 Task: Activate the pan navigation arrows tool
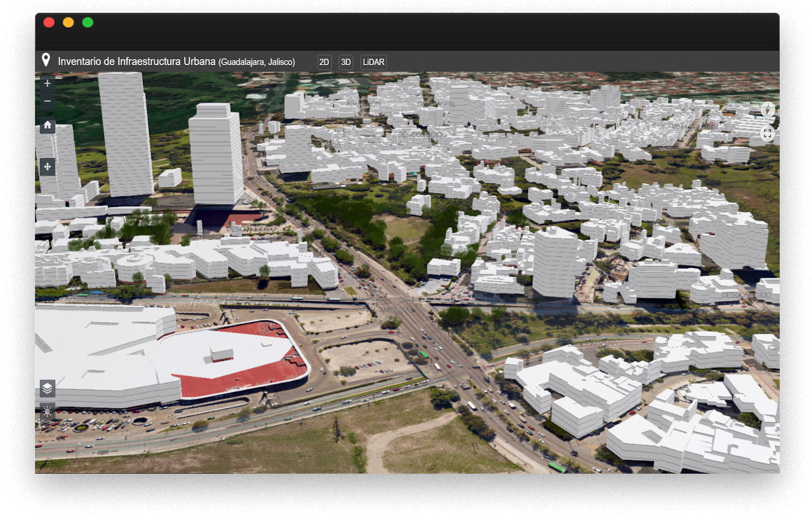(x=48, y=167)
